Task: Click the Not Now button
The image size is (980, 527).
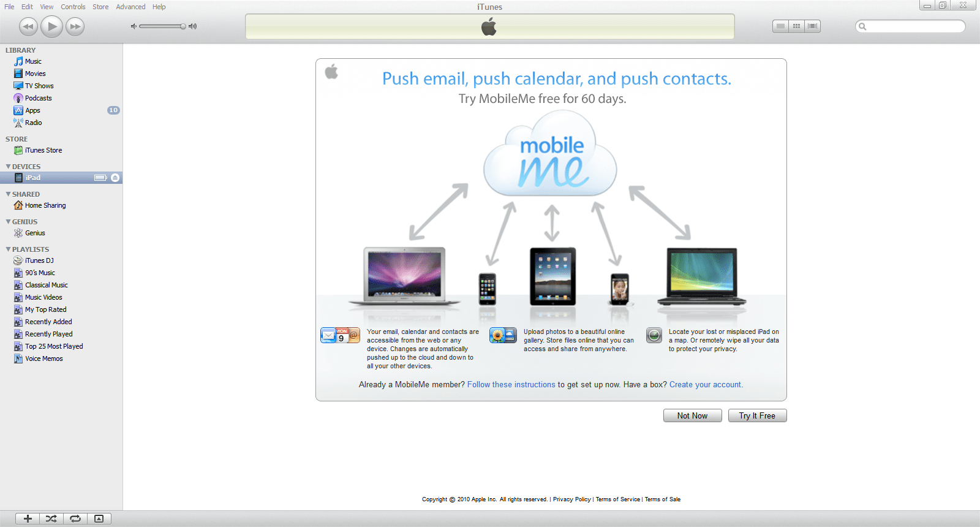Action: [x=693, y=415]
